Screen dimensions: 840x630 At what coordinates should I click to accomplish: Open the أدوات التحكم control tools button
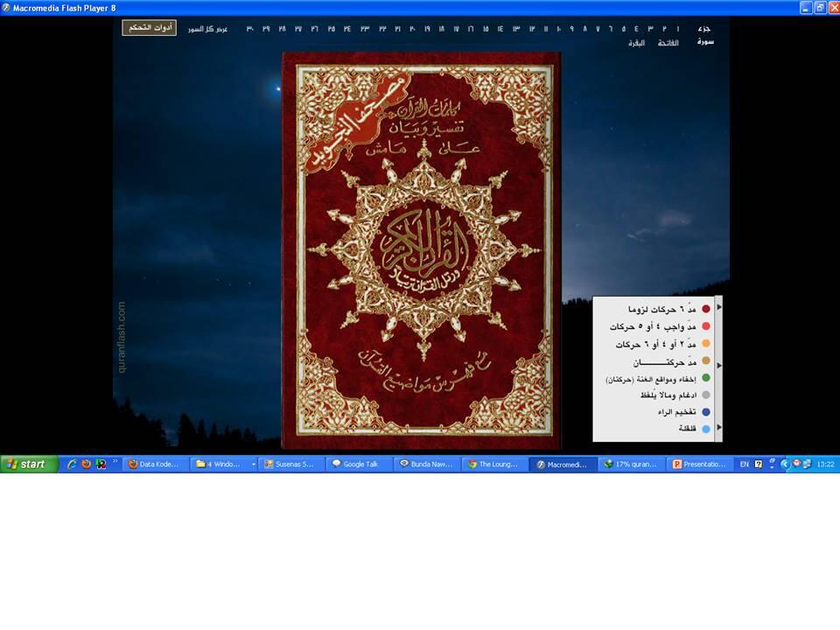tap(149, 28)
